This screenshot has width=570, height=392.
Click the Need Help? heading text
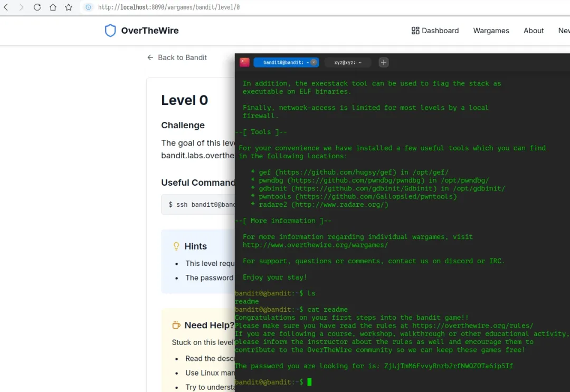point(209,325)
